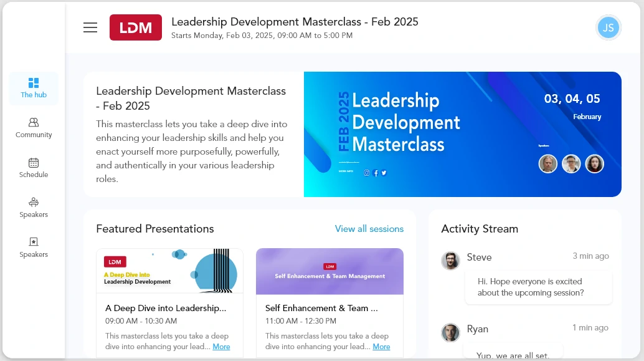
Task: Click A Deep Dive into Leadership title
Action: 166,308
